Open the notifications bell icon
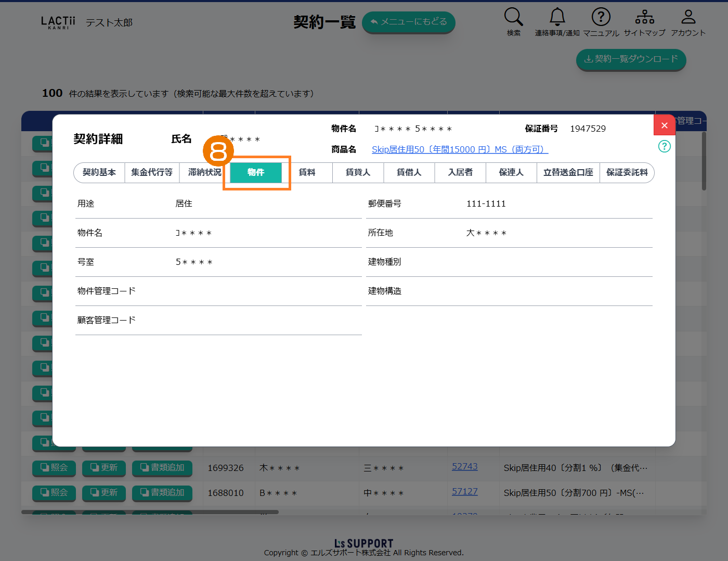The image size is (728, 561). 557,17
